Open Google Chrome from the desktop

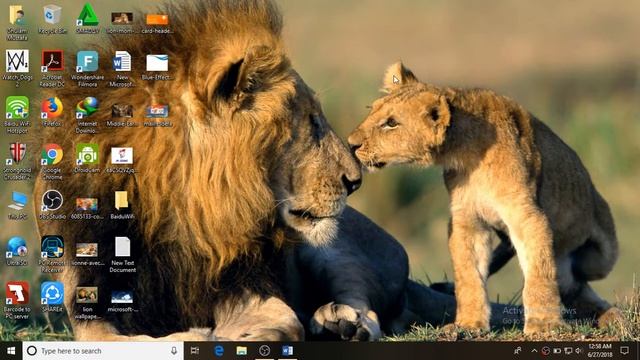point(52,162)
